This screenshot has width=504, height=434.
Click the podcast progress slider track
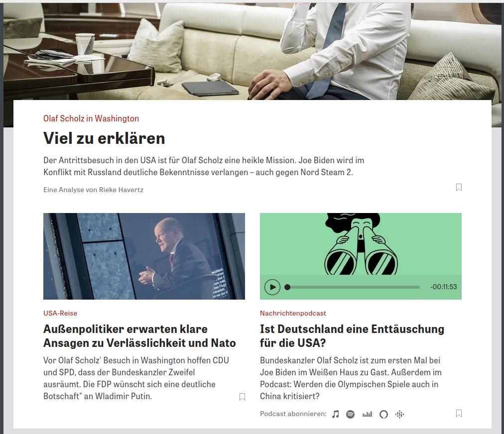(352, 287)
